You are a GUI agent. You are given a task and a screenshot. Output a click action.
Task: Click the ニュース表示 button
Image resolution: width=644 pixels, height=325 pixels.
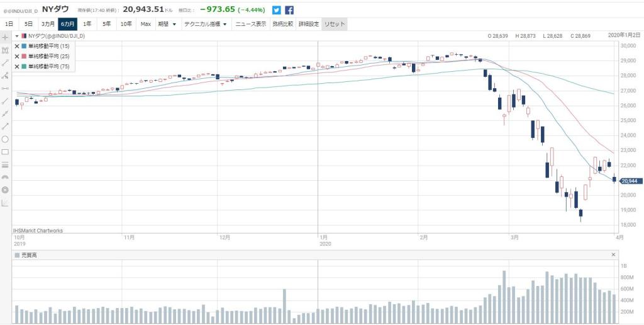tap(250, 24)
